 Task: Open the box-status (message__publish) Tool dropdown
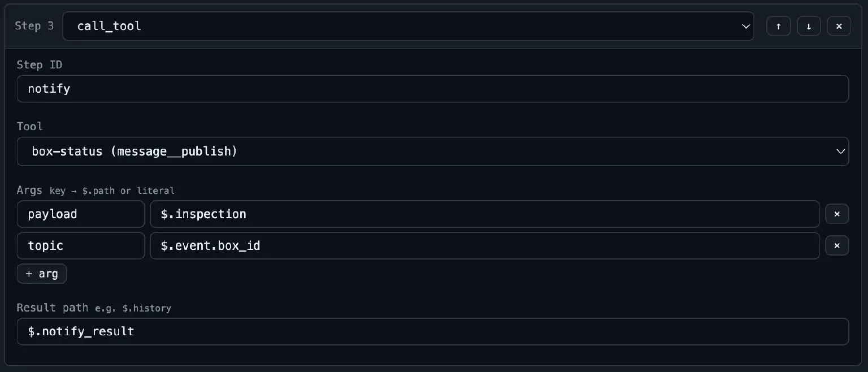click(433, 152)
